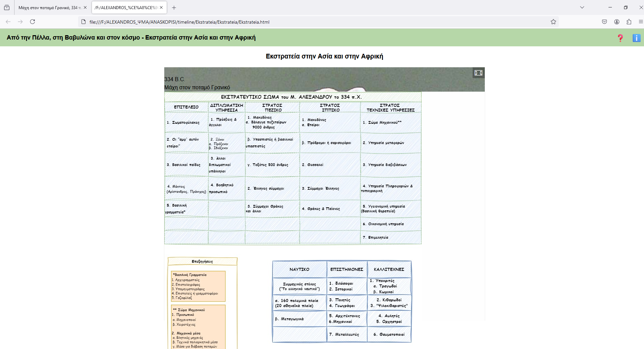Close the 'Μάχη στον ποταμό Γρανικό' tab

85,7
